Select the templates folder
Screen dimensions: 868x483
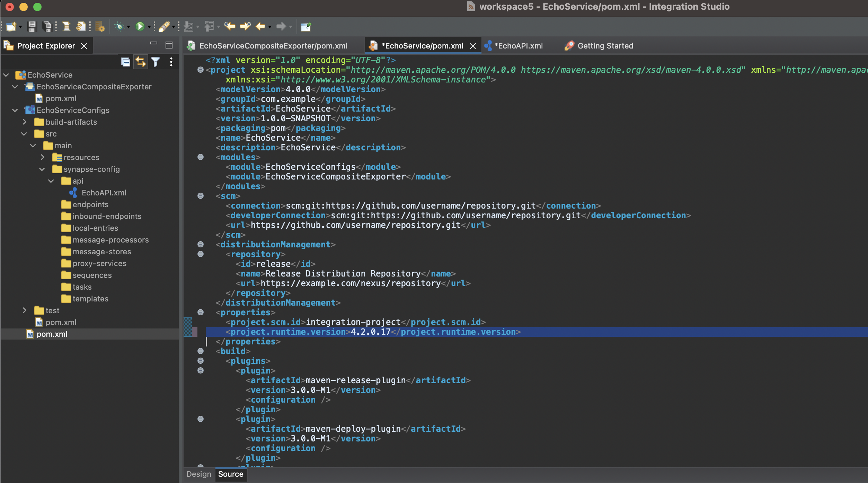[90, 299]
